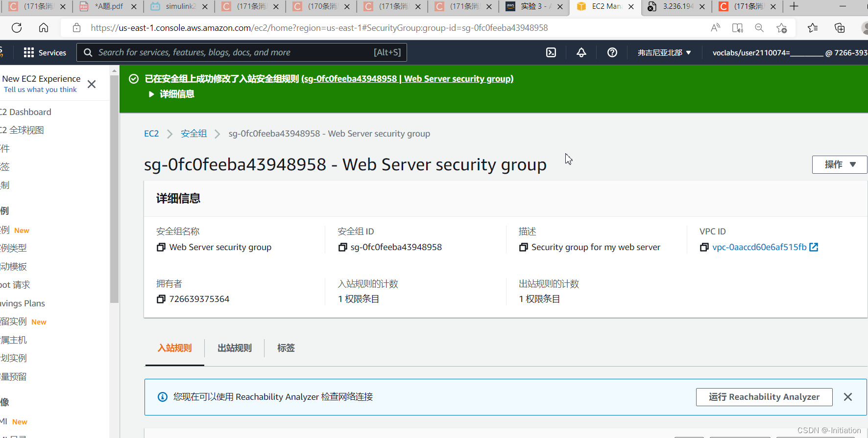
Task: Open the VPC external link icon
Action: click(814, 247)
